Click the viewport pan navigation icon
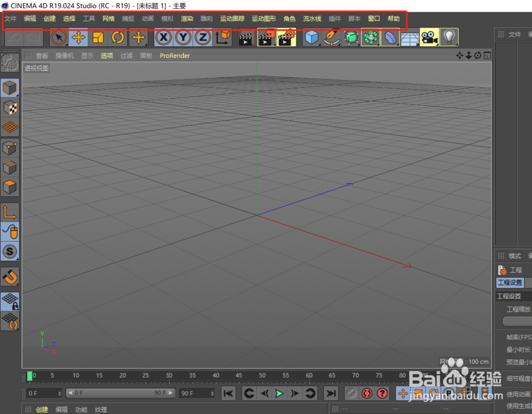The width and height of the screenshot is (532, 414). click(x=460, y=55)
